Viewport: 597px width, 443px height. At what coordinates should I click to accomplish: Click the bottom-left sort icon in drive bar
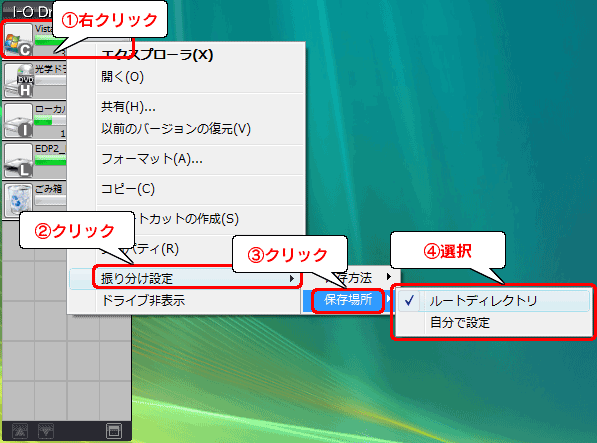point(20,431)
